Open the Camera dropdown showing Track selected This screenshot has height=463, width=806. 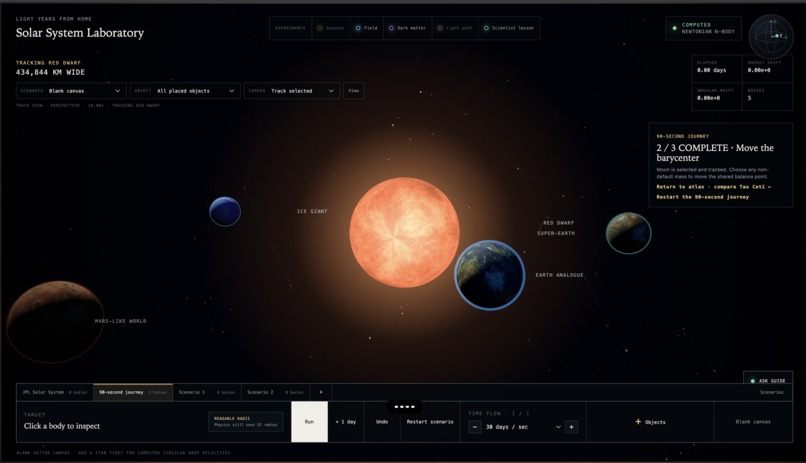pos(291,91)
